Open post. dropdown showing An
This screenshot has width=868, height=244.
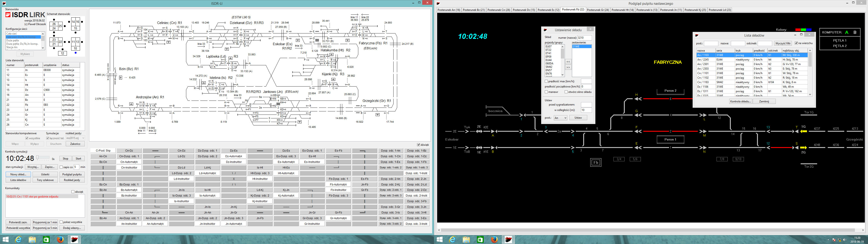[560, 118]
